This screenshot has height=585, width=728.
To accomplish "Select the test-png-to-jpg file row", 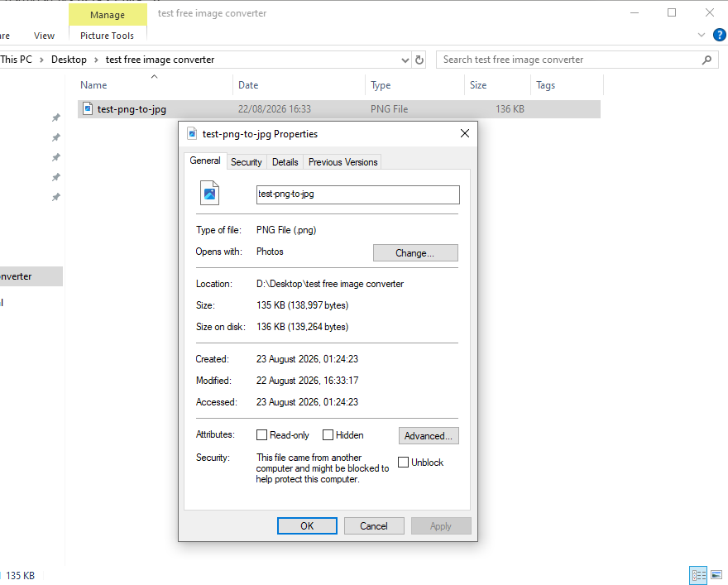I will [339, 109].
